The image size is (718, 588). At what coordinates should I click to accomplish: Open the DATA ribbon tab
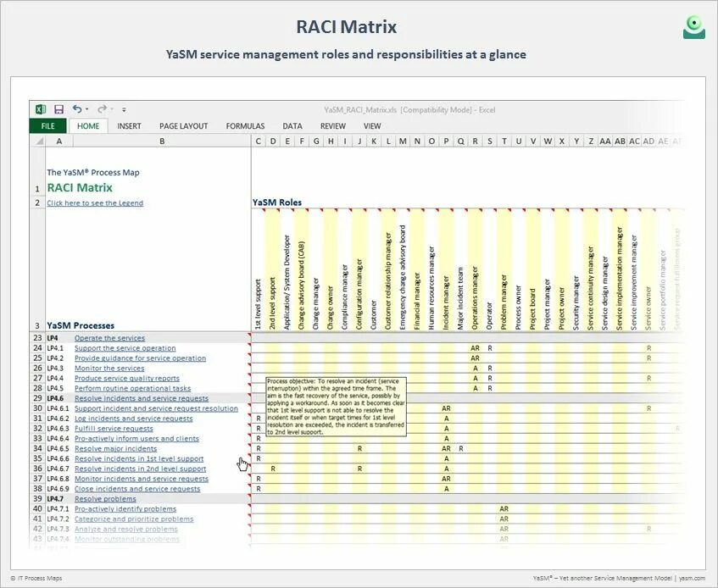click(292, 126)
